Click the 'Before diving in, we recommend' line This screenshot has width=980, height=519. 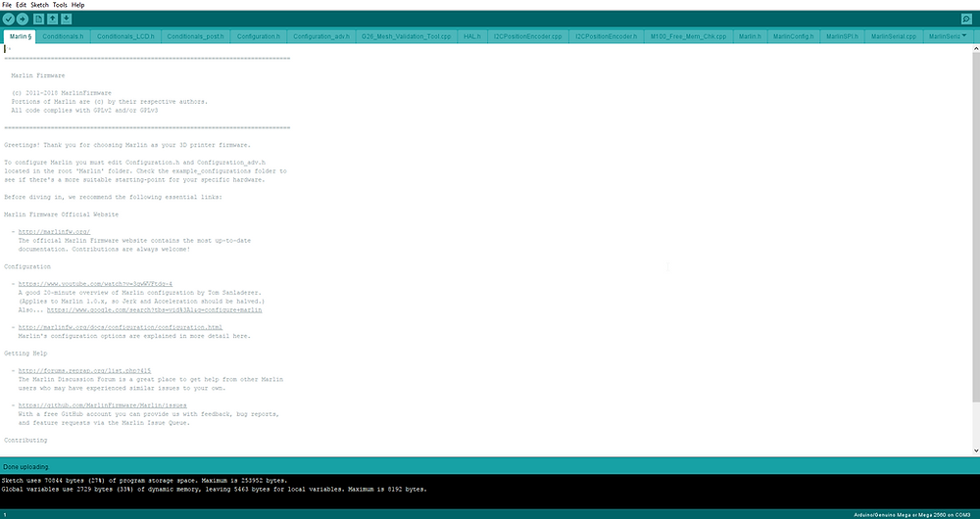coord(113,198)
